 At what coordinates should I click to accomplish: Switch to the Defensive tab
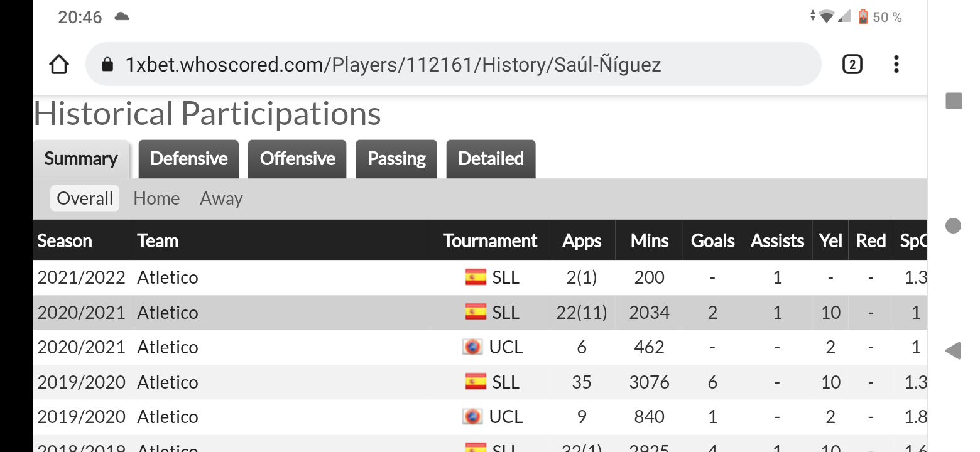188,159
